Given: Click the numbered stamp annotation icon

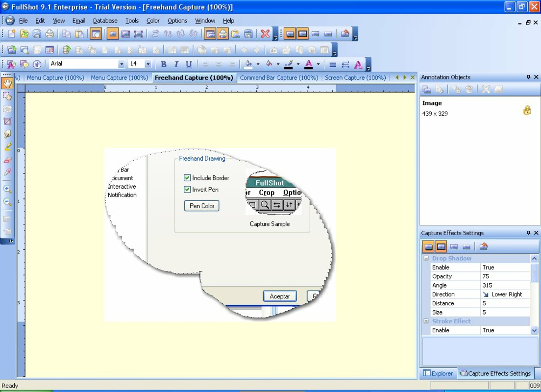Looking at the screenshot, I should pyautogui.click(x=37, y=64).
